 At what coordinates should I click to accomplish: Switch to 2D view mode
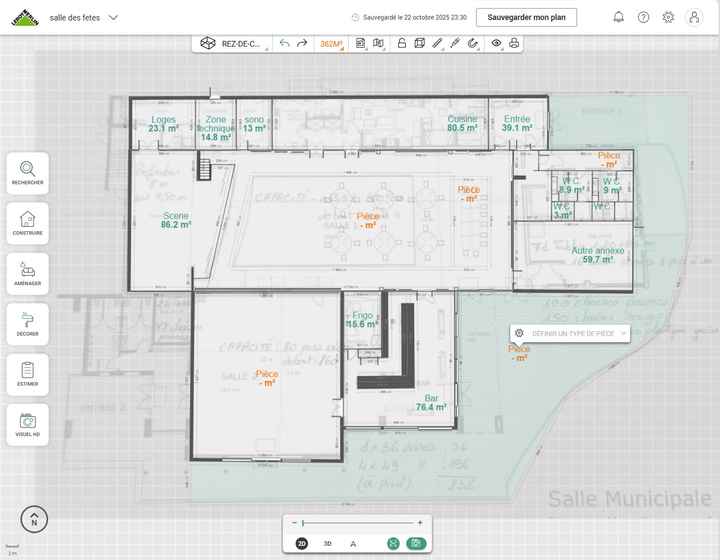(x=302, y=543)
